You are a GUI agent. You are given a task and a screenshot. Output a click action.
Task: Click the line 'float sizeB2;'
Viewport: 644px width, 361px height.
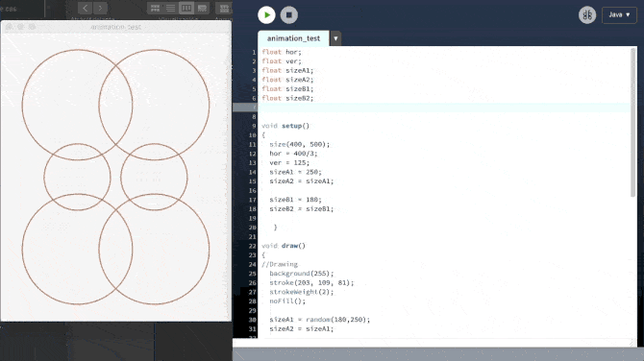[x=287, y=98]
